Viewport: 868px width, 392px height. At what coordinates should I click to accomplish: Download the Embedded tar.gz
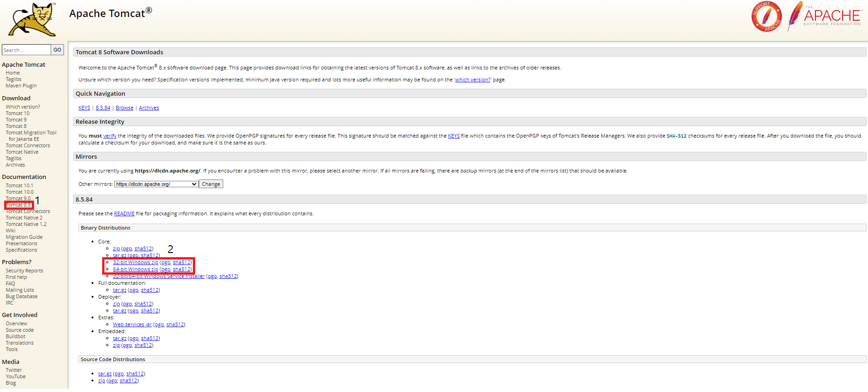(120, 338)
